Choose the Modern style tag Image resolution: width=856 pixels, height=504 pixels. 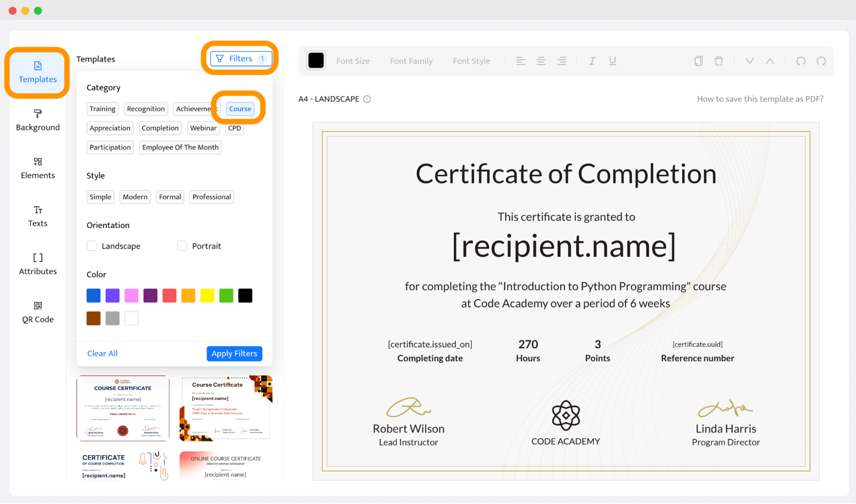tap(135, 197)
